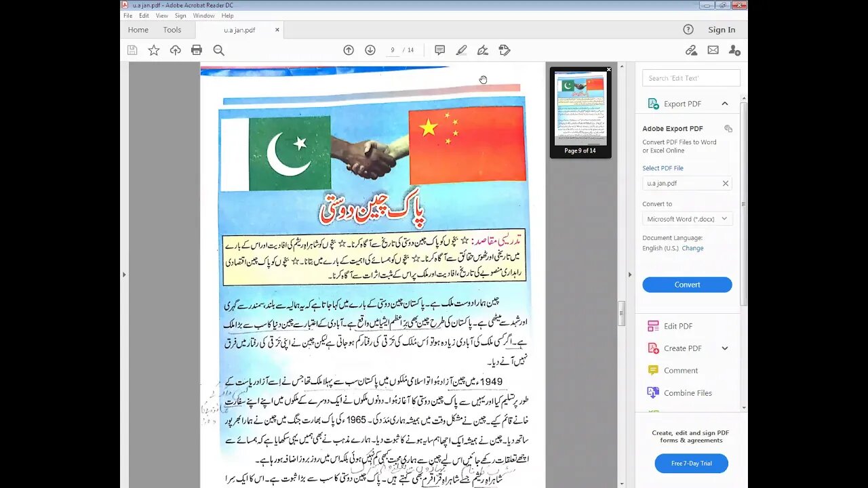The width and height of the screenshot is (868, 488).
Task: Clear the selected u.a jan.pdf file
Action: pos(725,183)
